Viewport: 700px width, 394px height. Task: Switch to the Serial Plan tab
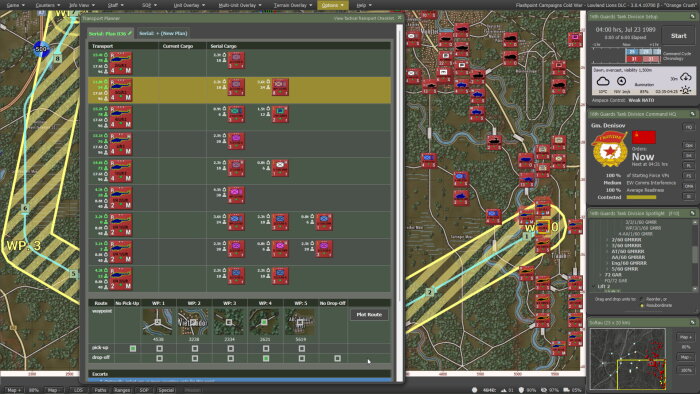110,33
